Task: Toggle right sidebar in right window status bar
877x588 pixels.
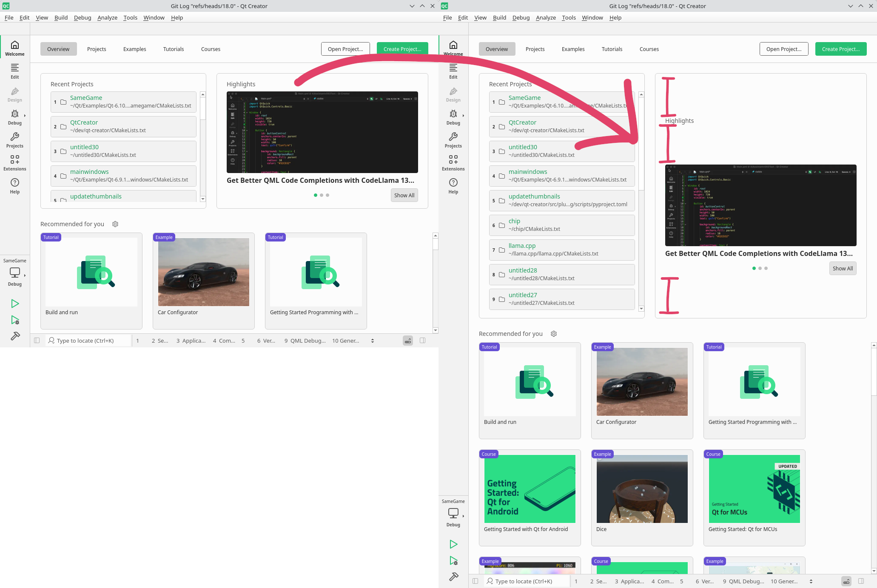Action: point(861,581)
